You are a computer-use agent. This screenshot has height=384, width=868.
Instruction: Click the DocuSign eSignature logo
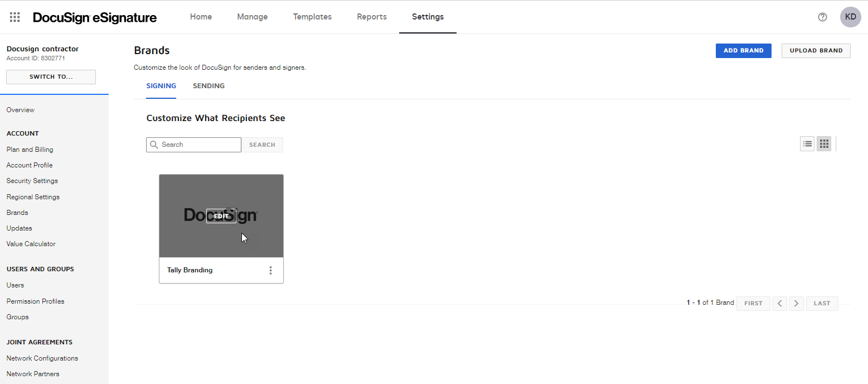point(95,17)
